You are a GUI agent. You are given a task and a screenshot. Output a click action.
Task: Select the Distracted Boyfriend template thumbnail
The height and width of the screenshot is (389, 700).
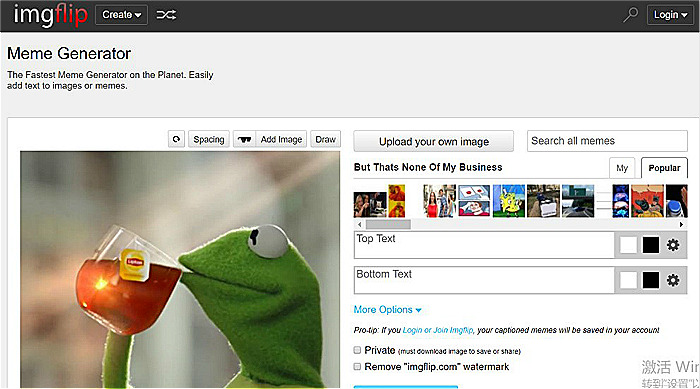click(x=439, y=201)
